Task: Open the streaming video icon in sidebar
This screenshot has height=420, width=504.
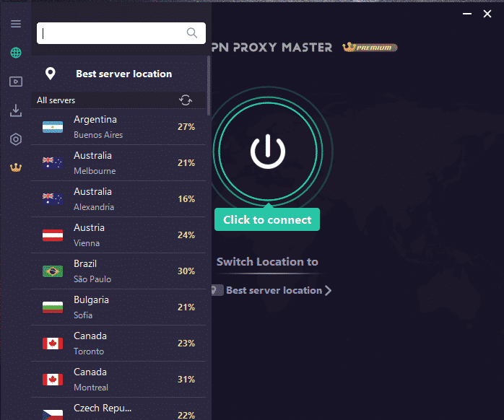Action: pyautogui.click(x=16, y=82)
